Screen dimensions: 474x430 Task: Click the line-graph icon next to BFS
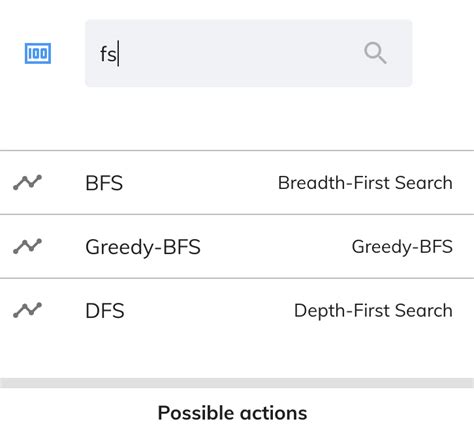27,182
